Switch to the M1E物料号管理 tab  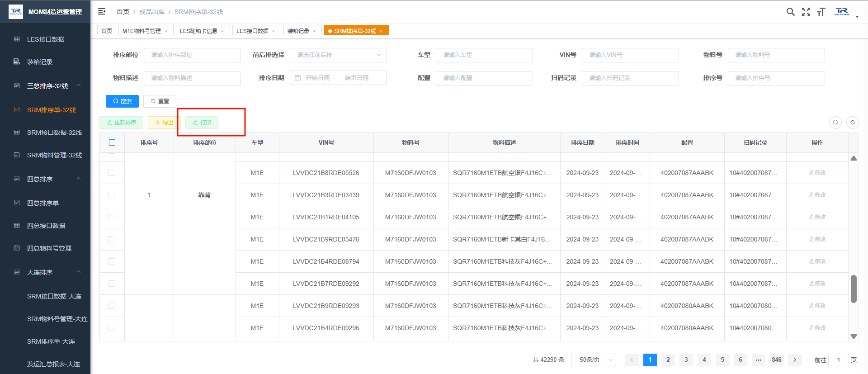click(x=142, y=31)
